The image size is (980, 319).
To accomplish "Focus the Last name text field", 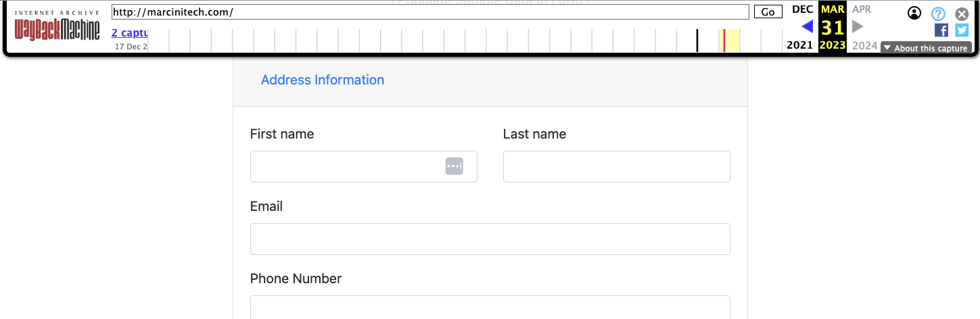I will [x=616, y=167].
